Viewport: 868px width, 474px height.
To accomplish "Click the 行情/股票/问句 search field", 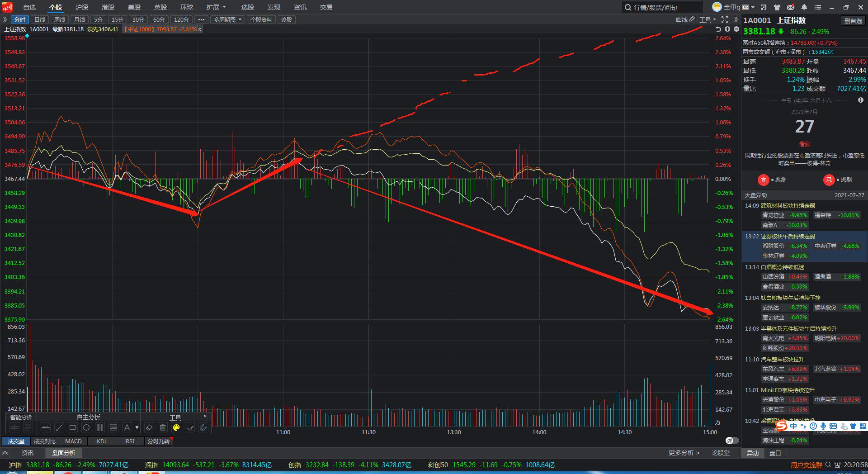I will coord(663,7).
